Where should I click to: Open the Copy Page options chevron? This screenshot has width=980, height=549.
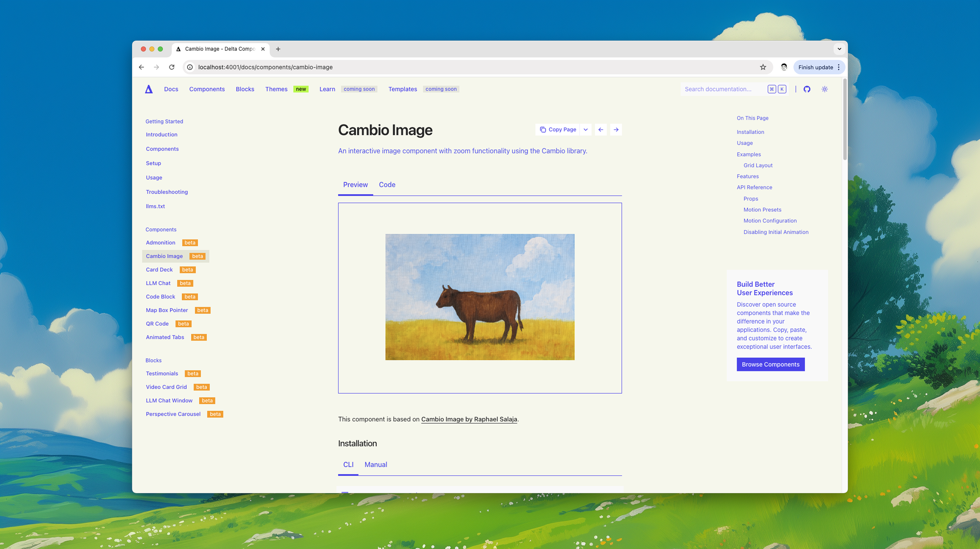point(586,130)
